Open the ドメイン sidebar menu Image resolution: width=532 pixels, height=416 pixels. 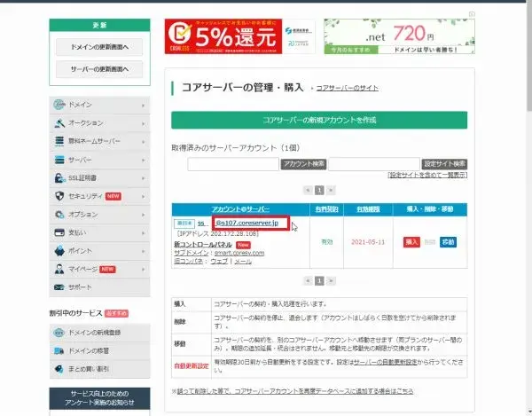tap(99, 105)
